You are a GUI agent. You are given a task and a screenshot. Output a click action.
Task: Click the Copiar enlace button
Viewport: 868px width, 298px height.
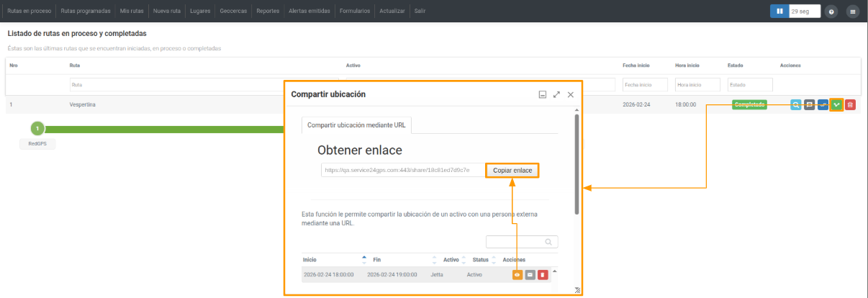[x=512, y=170]
